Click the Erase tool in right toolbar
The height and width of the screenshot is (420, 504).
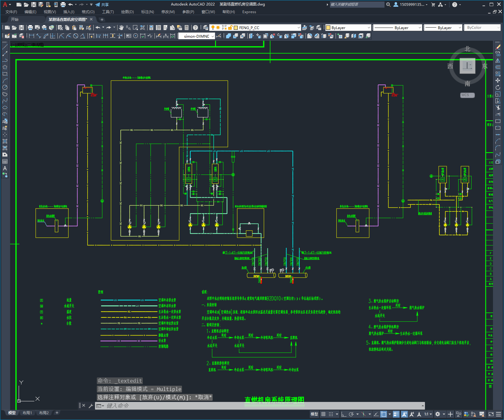(x=498, y=47)
